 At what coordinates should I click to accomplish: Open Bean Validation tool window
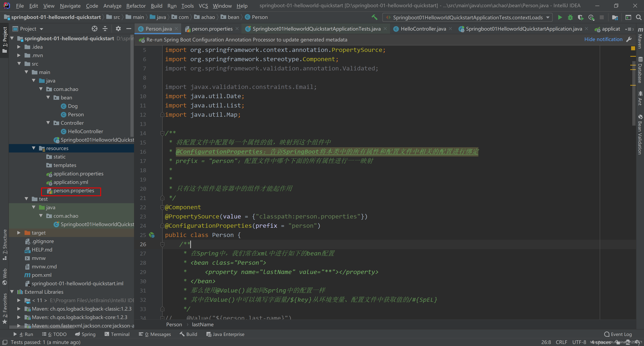tap(640, 135)
